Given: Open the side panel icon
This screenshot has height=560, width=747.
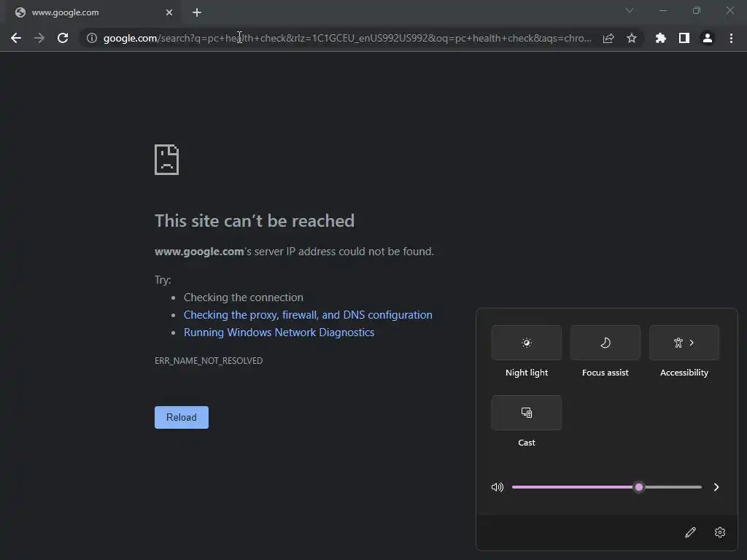Looking at the screenshot, I should tap(684, 38).
